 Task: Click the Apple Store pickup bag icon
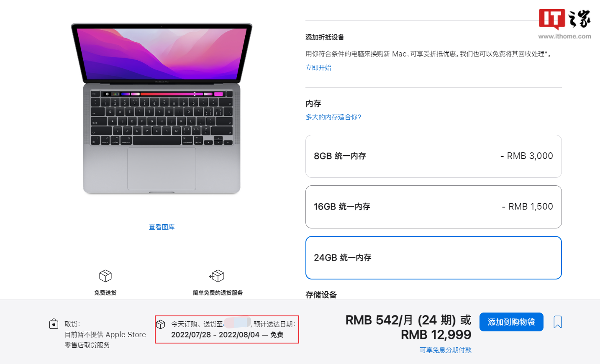(54, 324)
